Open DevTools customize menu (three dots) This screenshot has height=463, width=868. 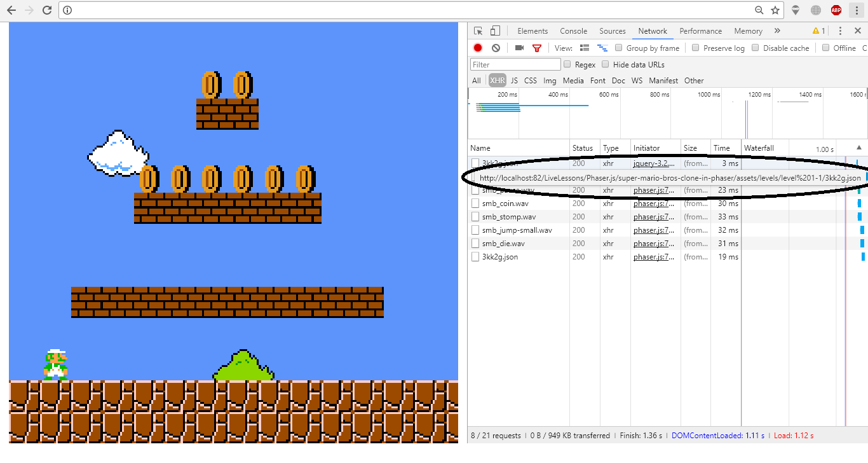[840, 31]
